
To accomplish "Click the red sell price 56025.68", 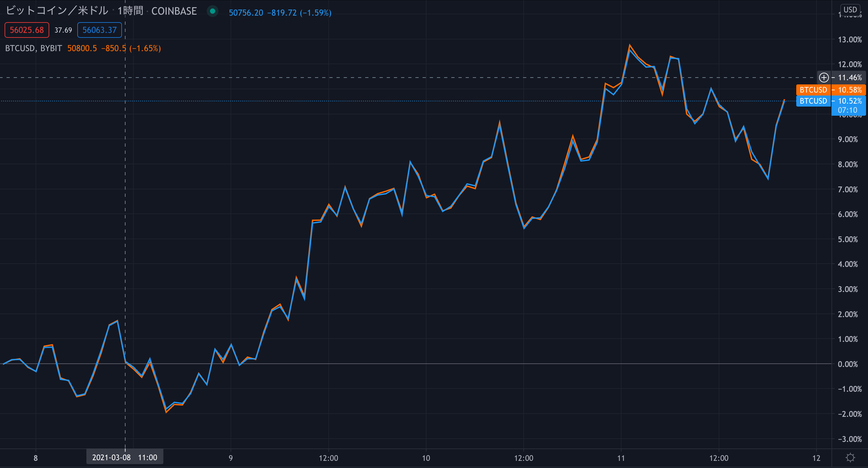I will click(27, 30).
